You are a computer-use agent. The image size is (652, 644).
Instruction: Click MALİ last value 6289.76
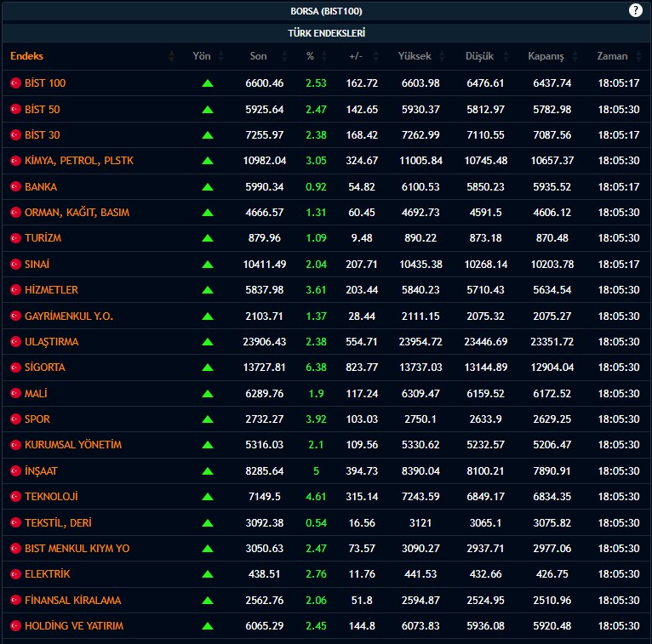click(265, 394)
